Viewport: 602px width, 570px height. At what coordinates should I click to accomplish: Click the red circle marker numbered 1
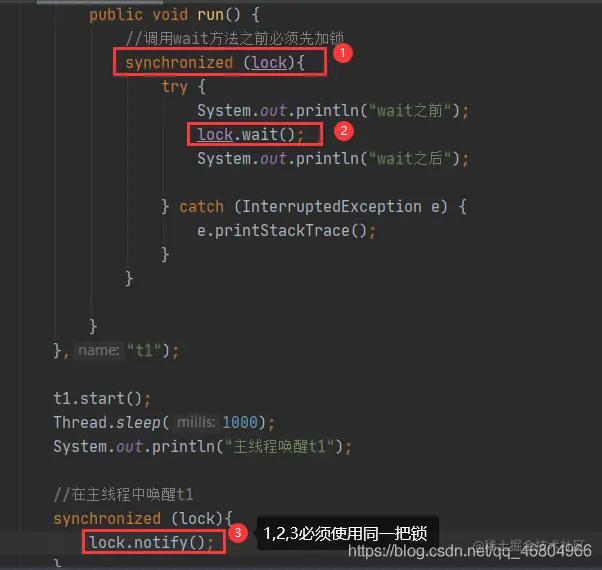342,53
